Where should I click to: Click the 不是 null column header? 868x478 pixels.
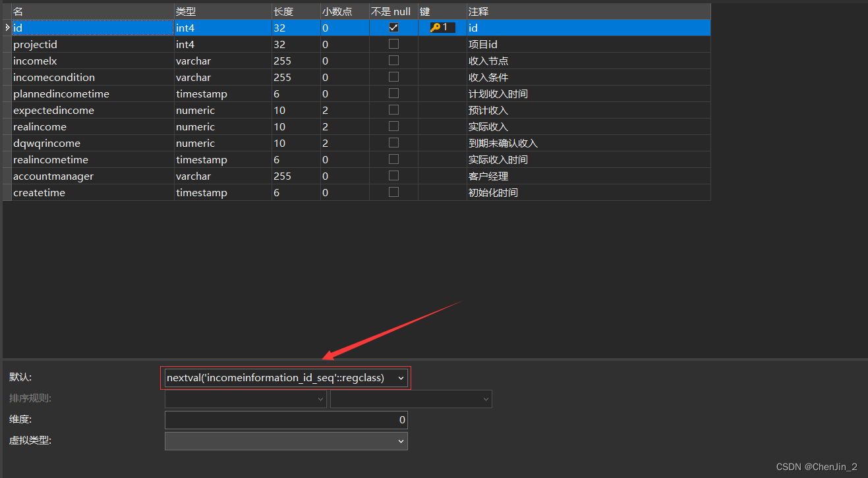pyautogui.click(x=393, y=11)
